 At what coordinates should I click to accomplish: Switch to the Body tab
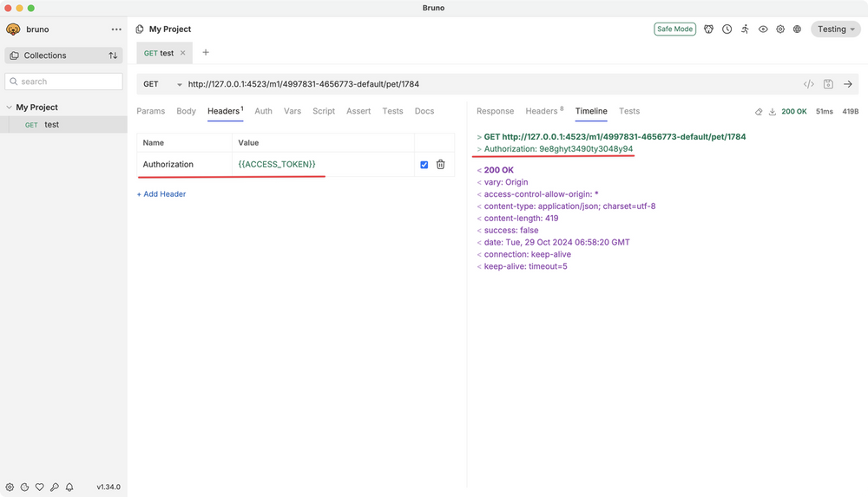(186, 111)
